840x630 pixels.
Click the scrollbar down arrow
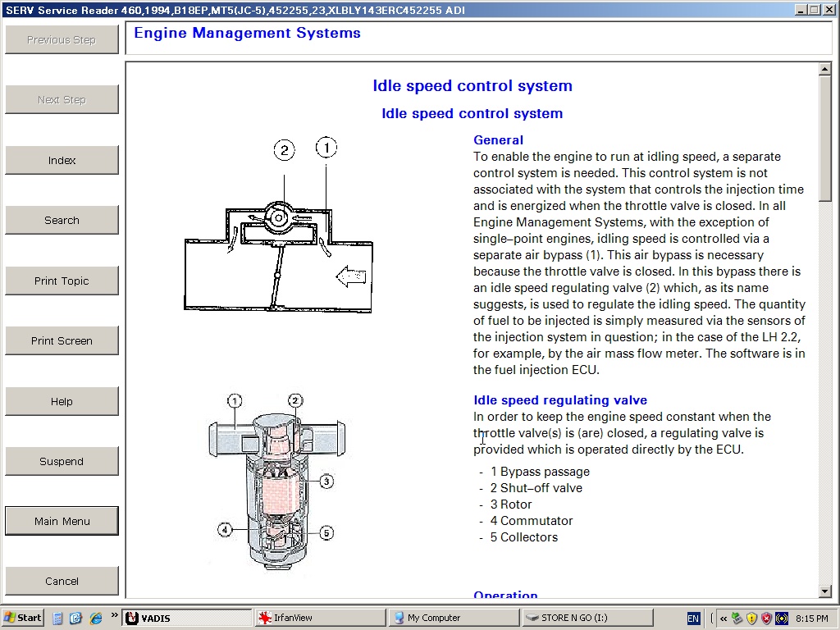click(x=825, y=591)
